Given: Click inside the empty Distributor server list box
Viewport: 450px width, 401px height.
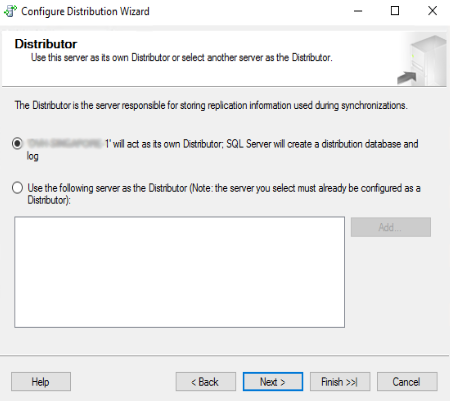Looking at the screenshot, I should tap(179, 272).
